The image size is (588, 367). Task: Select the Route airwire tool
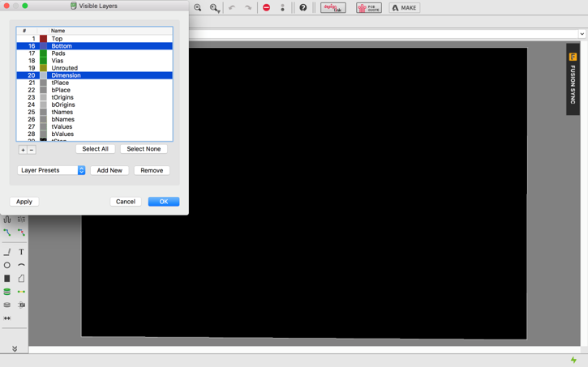[x=7, y=233]
